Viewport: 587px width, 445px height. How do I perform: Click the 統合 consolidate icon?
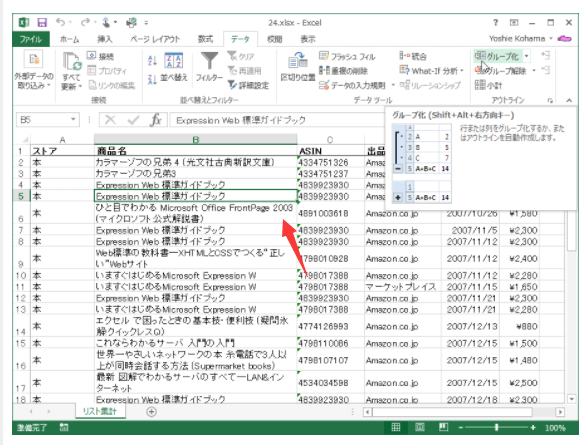pyautogui.click(x=405, y=56)
